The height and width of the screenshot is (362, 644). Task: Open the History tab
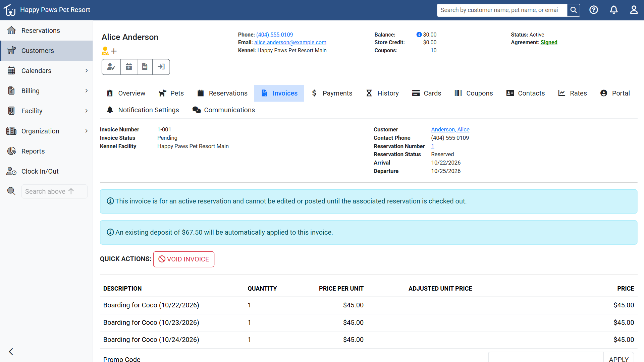coord(382,93)
